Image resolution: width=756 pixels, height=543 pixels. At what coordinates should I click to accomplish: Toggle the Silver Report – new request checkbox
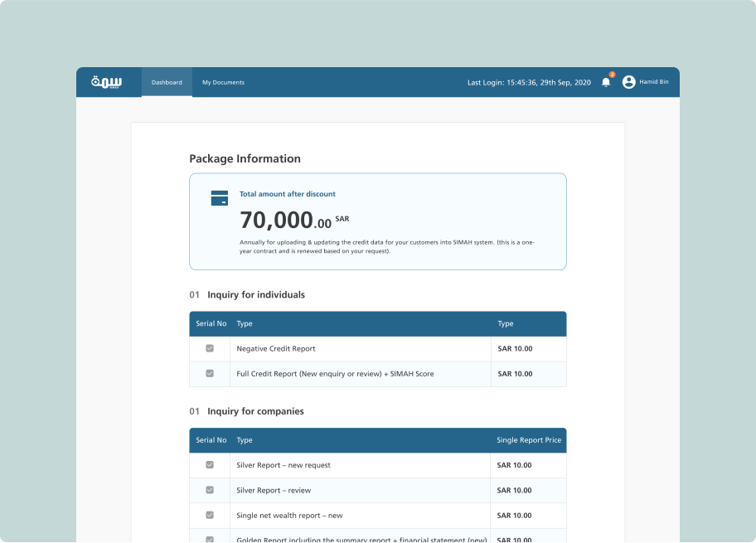210,465
